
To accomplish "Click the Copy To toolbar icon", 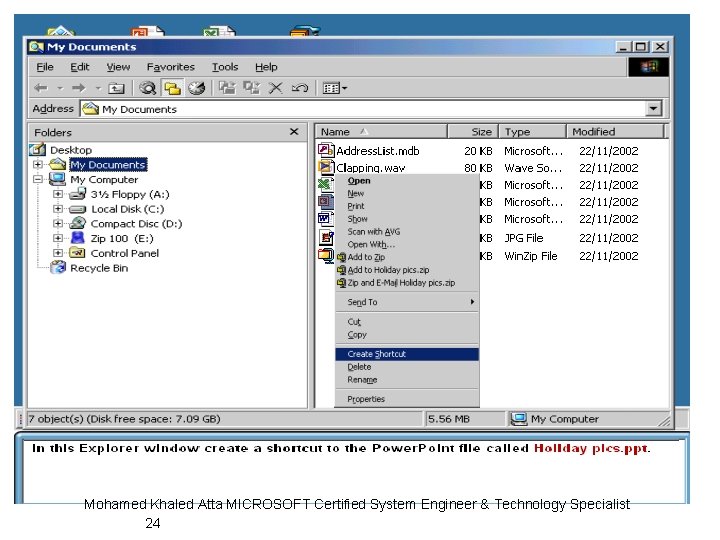I will pos(251,88).
